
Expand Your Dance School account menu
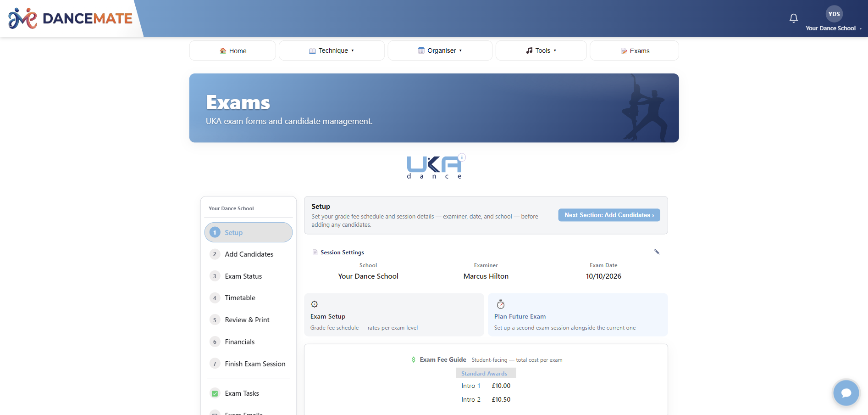point(834,28)
